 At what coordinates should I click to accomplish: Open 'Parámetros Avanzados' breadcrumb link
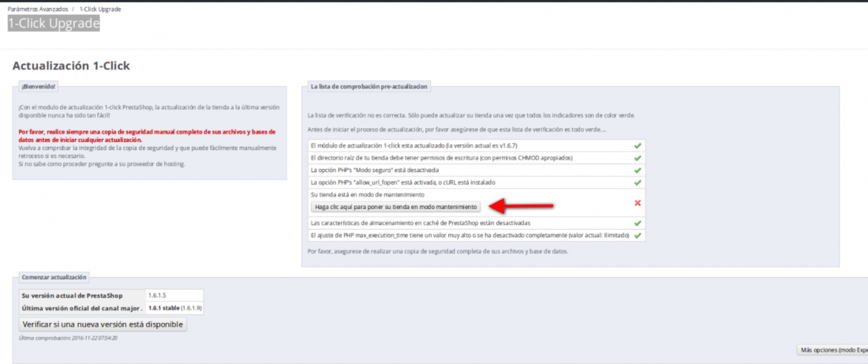38,9
